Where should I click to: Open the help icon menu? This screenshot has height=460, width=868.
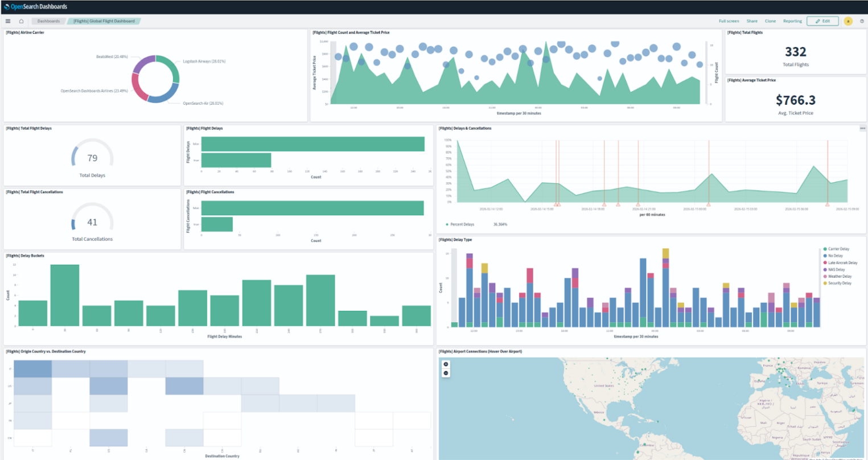[862, 21]
